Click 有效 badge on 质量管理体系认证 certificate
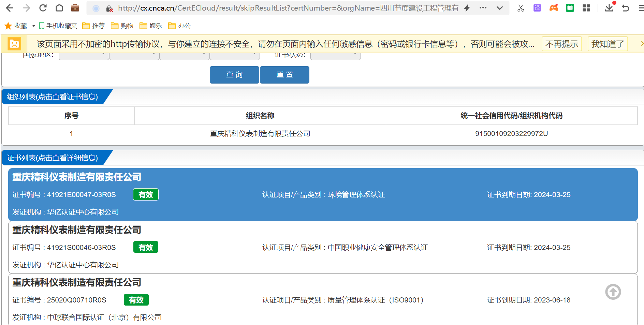Screen dimensions: 644x325 point(136,300)
